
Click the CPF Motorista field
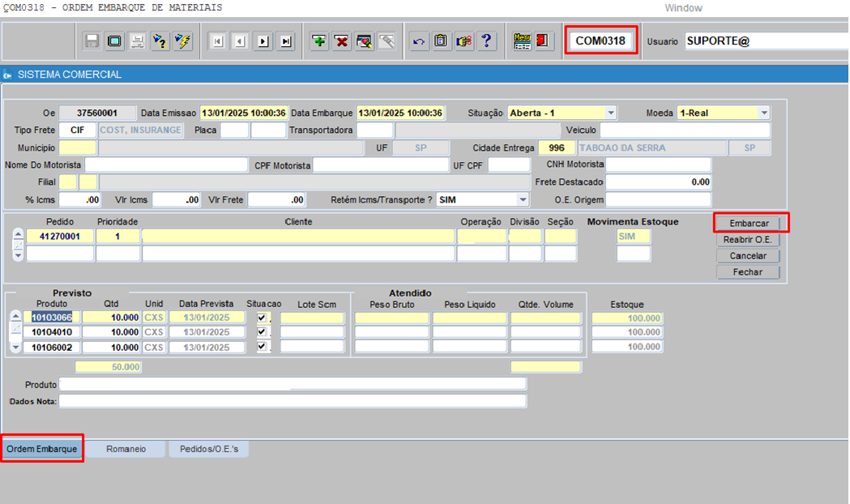[381, 164]
